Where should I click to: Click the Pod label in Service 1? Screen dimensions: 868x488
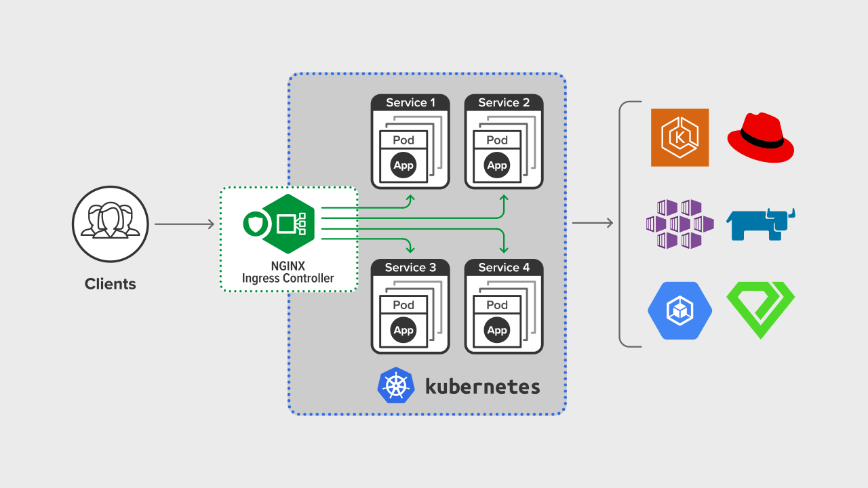[403, 140]
